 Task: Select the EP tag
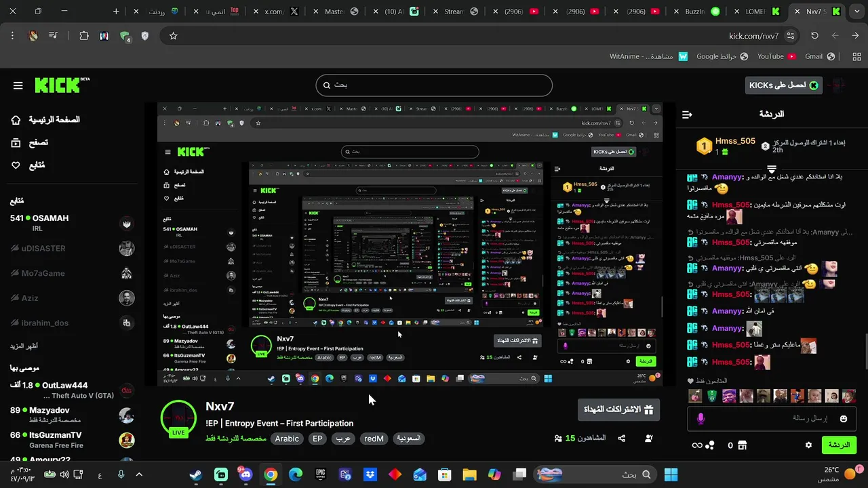[317, 439]
